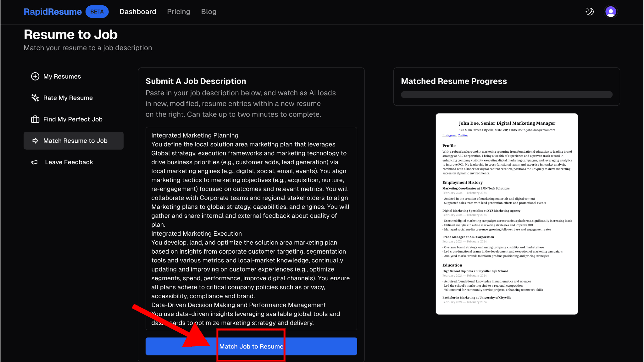This screenshot has height=362, width=644.
Task: Open user profile avatar menu
Action: pos(611,12)
